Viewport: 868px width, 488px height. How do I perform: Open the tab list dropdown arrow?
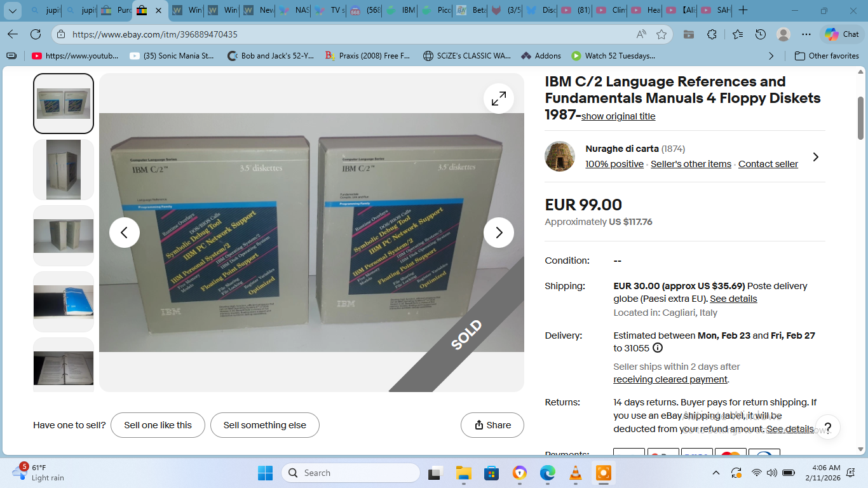(12, 10)
